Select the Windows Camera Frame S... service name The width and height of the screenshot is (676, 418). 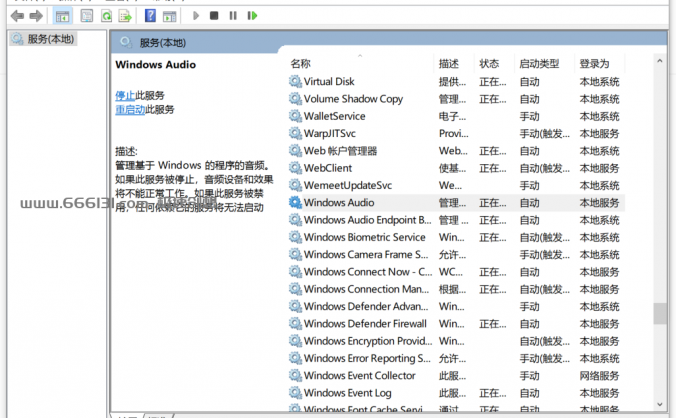[x=366, y=255]
